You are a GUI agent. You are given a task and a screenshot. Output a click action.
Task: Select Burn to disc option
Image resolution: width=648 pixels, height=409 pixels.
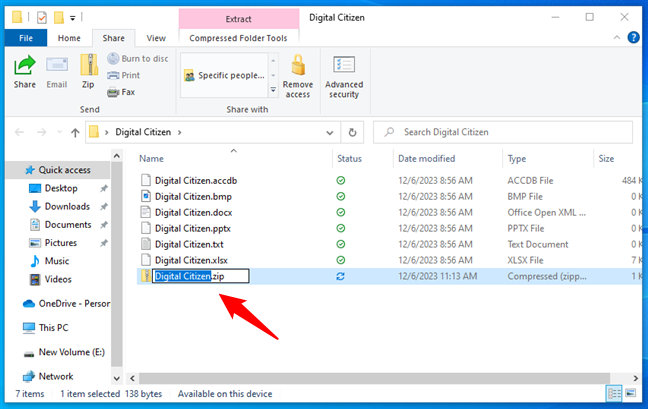[x=138, y=59]
